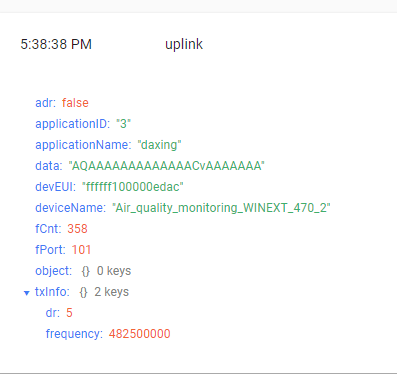
Task: Select the devEUI key
Action: click(56, 187)
